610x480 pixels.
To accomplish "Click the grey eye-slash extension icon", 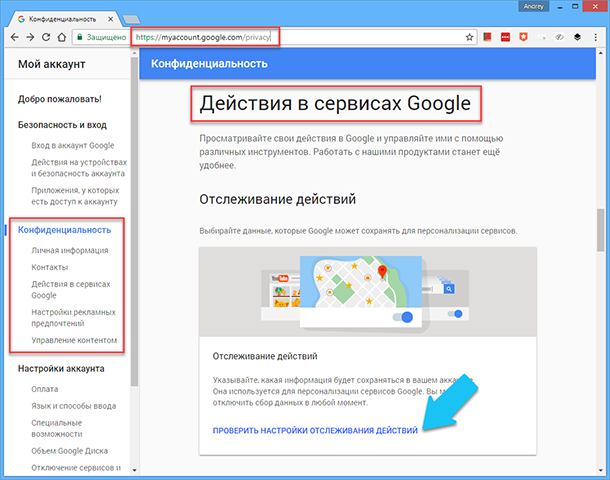I will 559,37.
